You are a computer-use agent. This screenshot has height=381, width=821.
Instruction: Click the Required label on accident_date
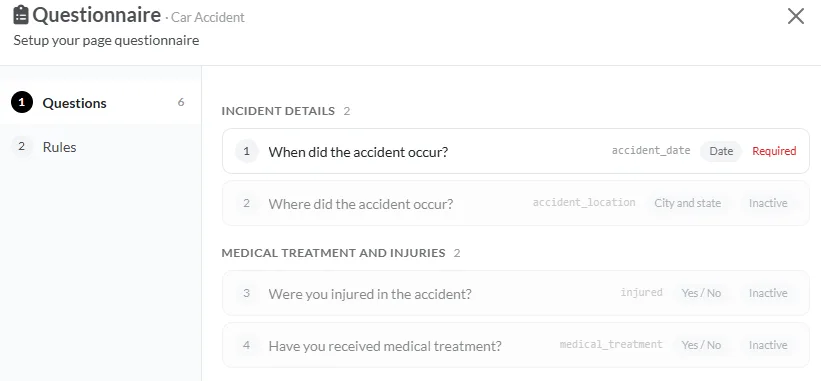coord(774,151)
